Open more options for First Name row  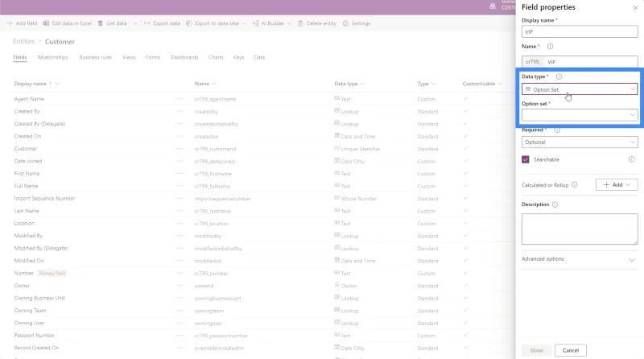pos(180,173)
